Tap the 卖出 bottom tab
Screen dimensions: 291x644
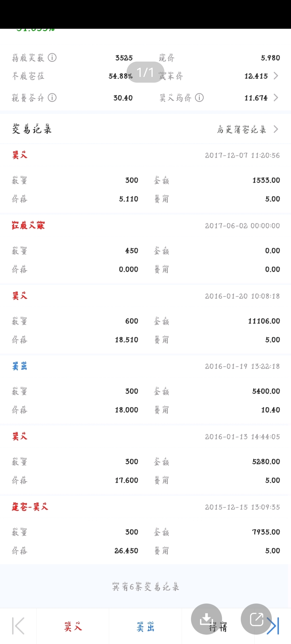(145, 626)
